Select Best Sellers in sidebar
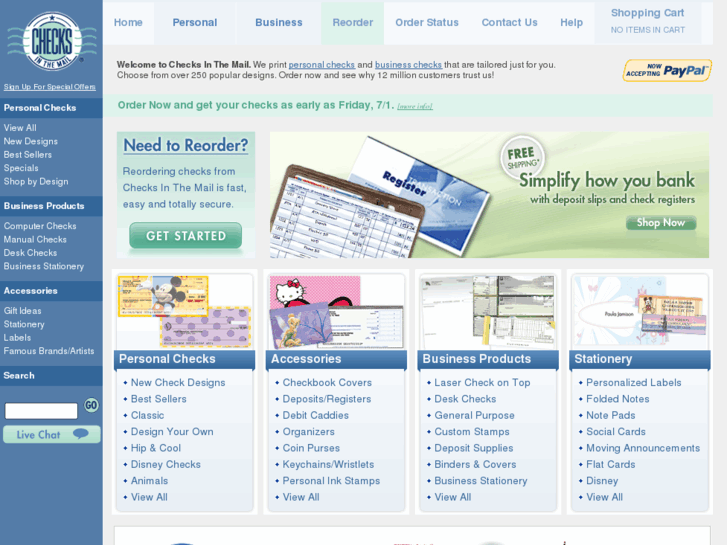 click(x=28, y=155)
